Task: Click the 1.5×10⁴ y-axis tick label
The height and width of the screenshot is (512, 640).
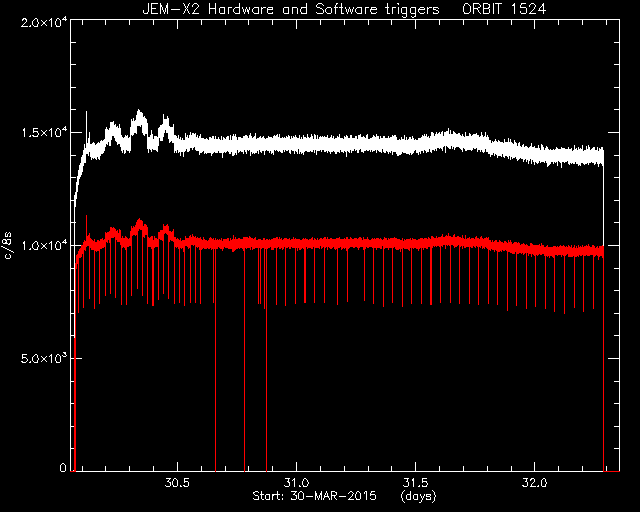Action: point(44,132)
